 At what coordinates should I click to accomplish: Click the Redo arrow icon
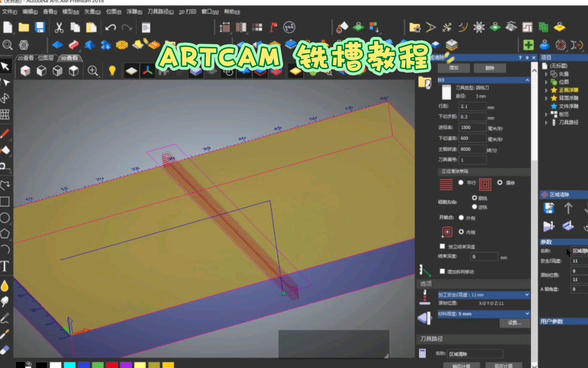127,27
